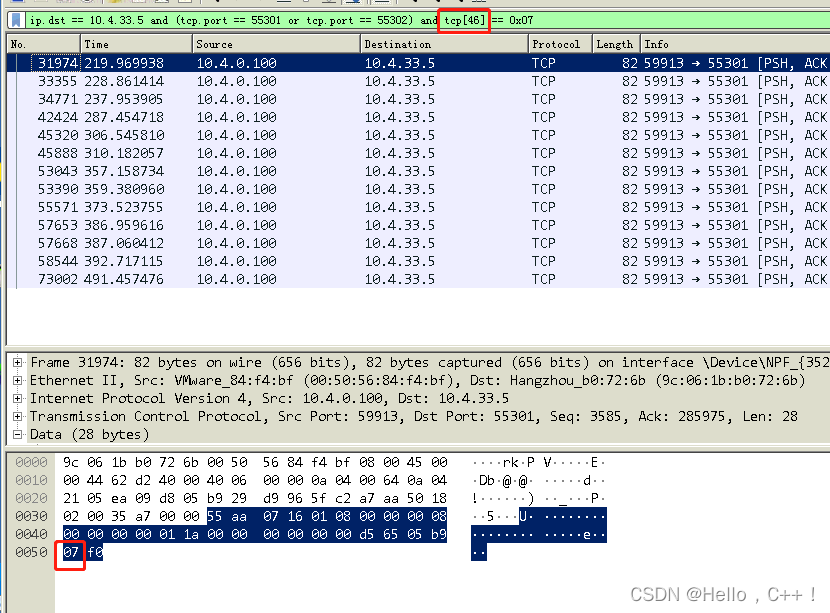Collapse the Data (28 bytes) node
Screen dimensions: 830x613
coord(17,434)
